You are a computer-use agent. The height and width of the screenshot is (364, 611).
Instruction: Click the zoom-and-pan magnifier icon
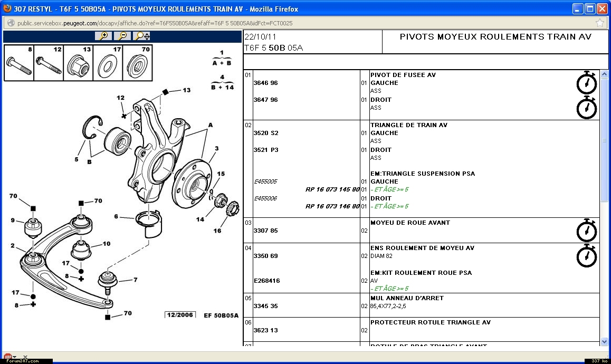[142, 36]
